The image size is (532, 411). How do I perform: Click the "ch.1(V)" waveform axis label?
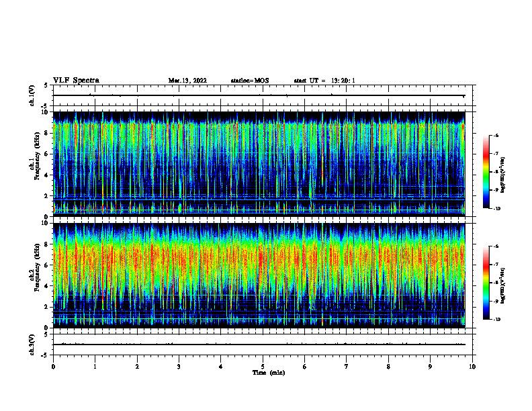coord(32,95)
